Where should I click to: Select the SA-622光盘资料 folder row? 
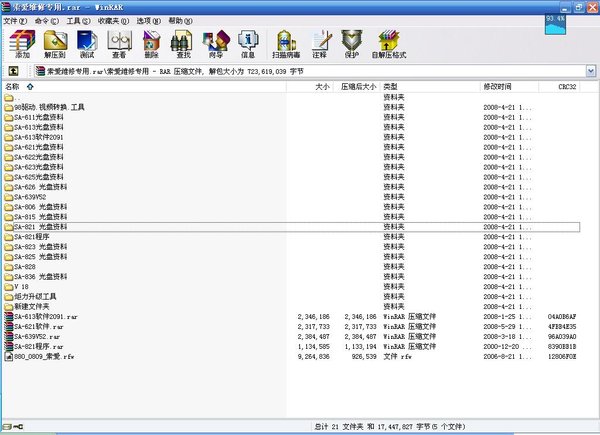(292, 157)
